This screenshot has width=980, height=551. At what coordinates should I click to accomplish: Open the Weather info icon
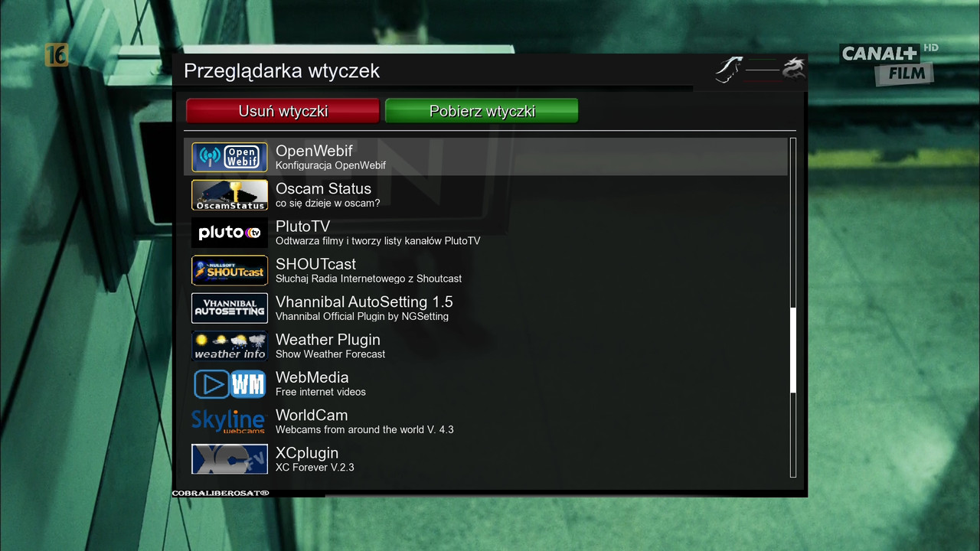[x=230, y=346]
